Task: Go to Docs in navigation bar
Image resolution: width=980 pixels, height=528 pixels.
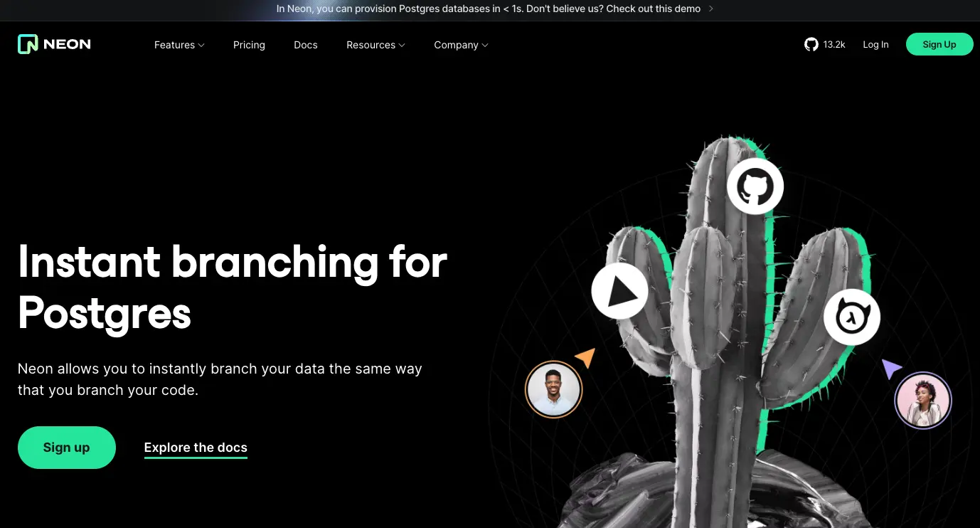Action: 306,45
